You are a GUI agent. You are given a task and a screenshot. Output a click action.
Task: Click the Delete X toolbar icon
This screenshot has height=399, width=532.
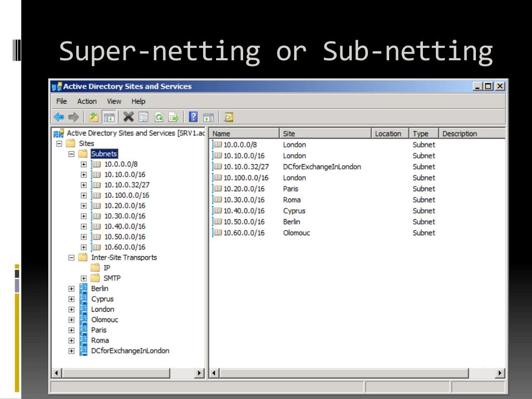pyautogui.click(x=129, y=117)
